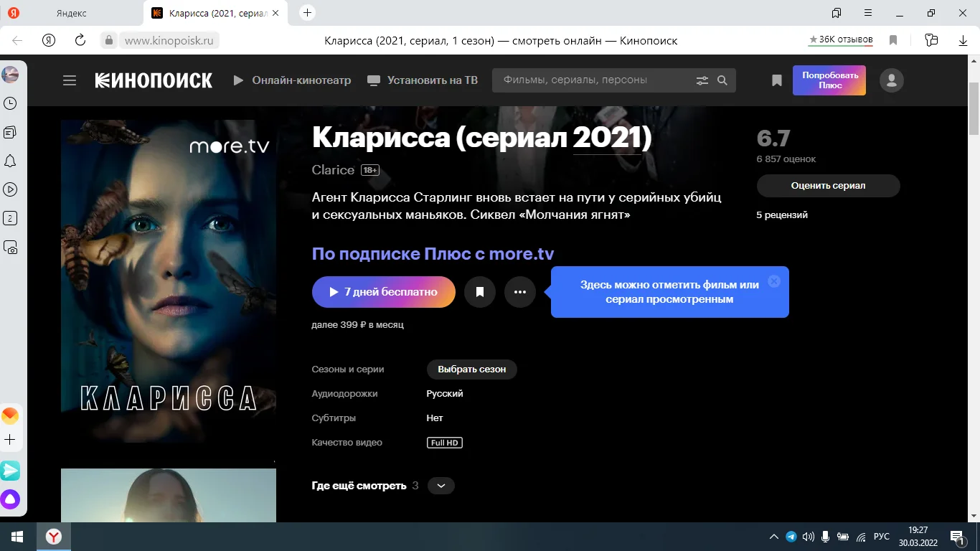Open the Kinopoisk hamburger menu
Viewport: 980px width, 551px height.
coord(69,80)
